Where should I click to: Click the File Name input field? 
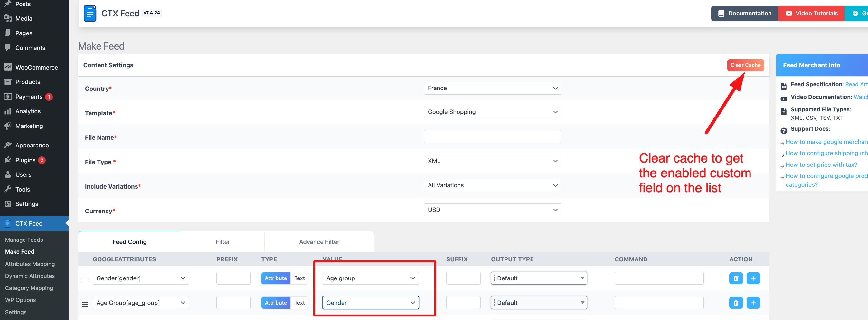[492, 137]
